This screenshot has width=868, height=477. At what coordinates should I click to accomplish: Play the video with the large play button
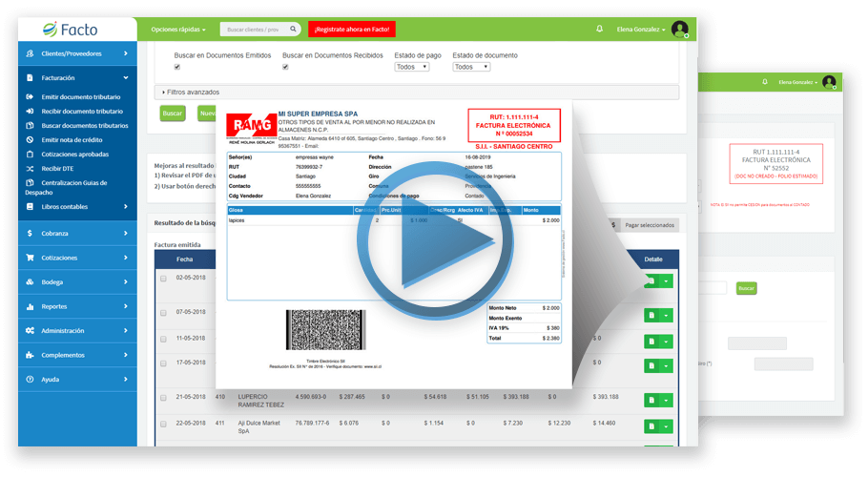click(x=424, y=243)
